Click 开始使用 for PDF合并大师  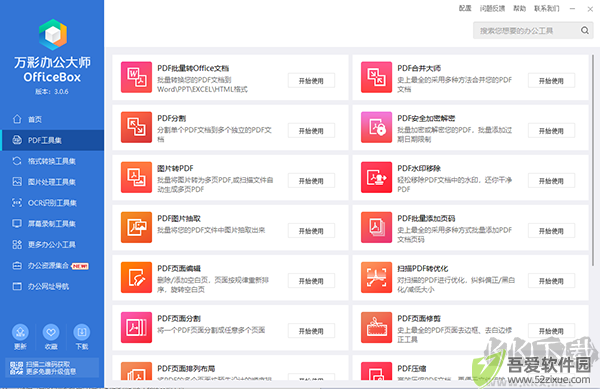551,81
